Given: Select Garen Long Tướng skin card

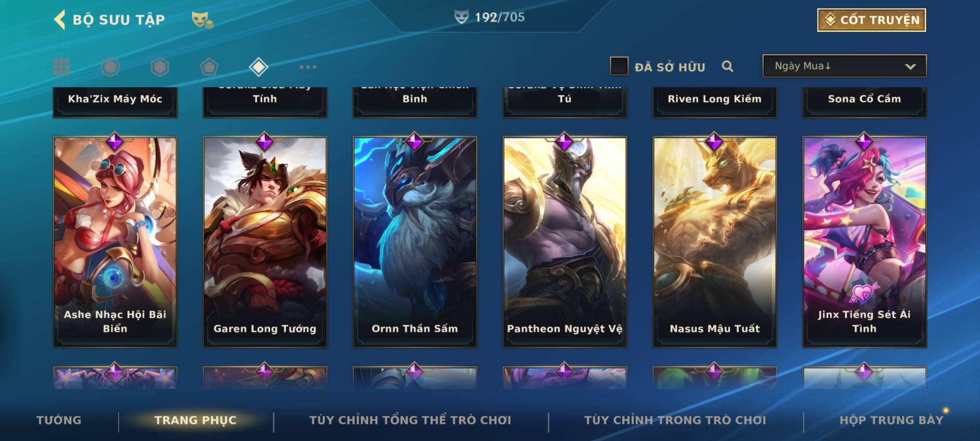Looking at the screenshot, I should coord(265,242).
